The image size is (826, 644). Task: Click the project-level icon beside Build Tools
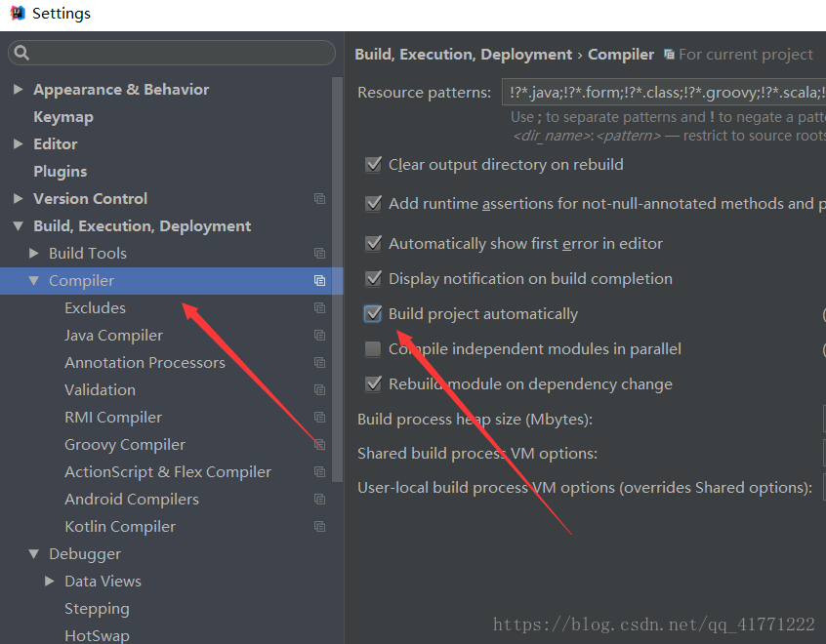319,253
